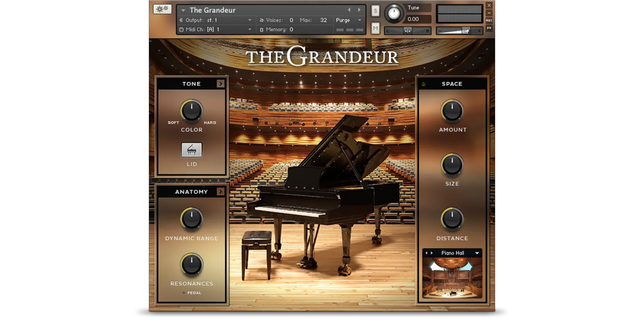Increase volume with plus icon
This screenshot has width=644, height=332.
point(479,31)
